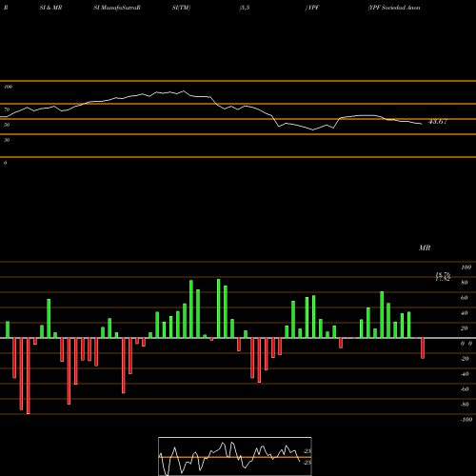Click the 'B' label in header
Image resolution: width=476 pixels, height=476 pixels.
(x=6, y=8)
